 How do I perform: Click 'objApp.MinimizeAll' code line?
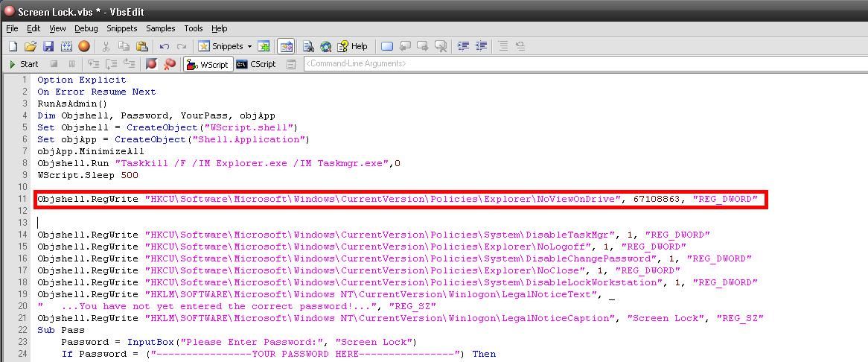(x=90, y=151)
